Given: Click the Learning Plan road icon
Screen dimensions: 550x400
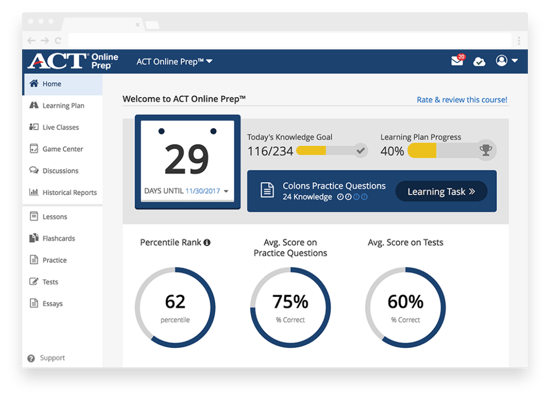Looking at the screenshot, I should click(x=34, y=105).
